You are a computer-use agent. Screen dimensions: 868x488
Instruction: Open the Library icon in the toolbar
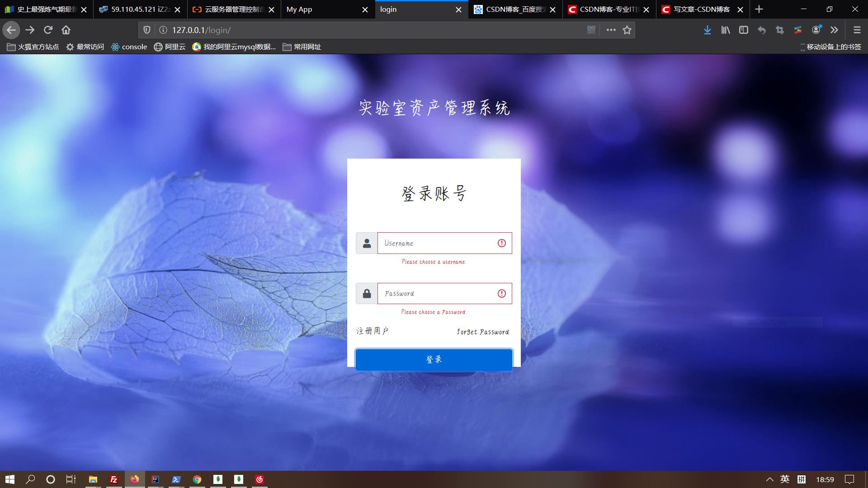[x=725, y=30]
